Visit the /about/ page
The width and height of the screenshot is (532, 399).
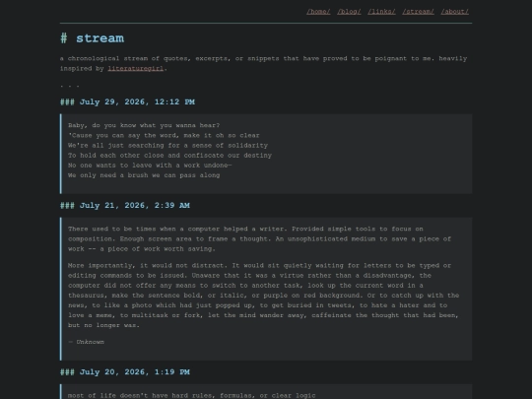click(454, 12)
